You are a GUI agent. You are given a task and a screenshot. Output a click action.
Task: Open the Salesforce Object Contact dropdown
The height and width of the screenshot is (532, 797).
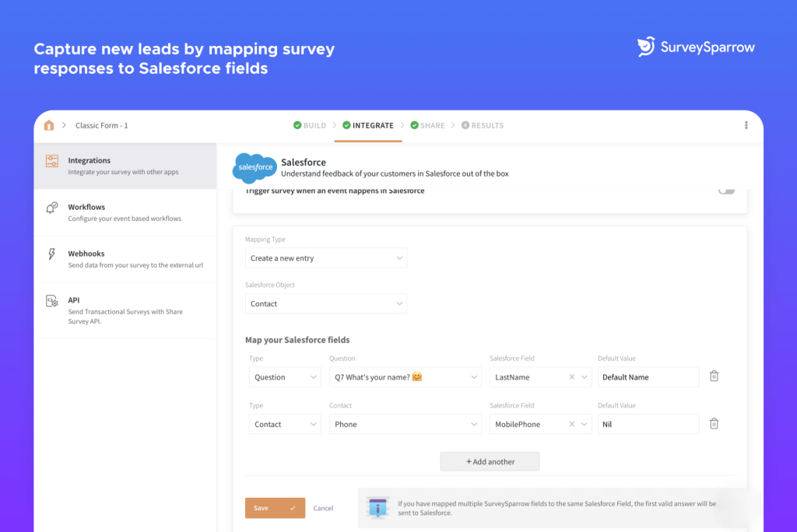325,304
